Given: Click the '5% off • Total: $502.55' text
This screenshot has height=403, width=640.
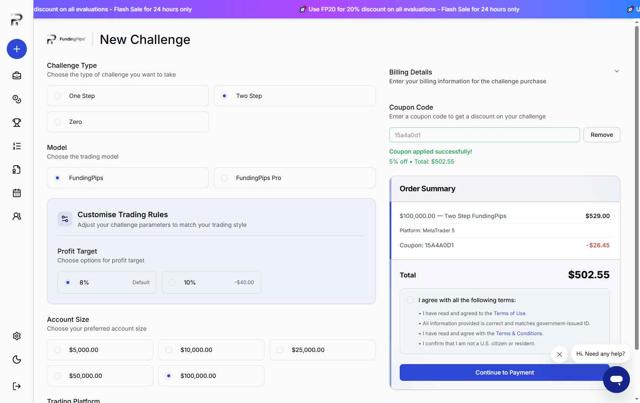Looking at the screenshot, I should point(422,162).
